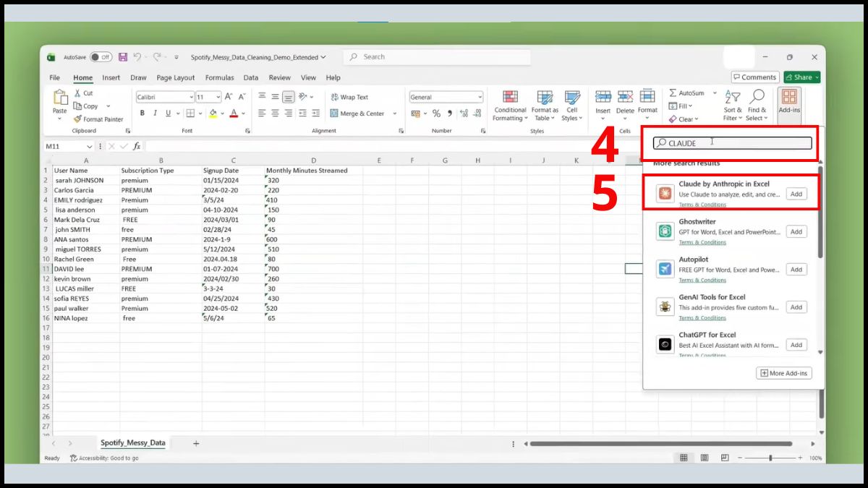Viewport: 868px width, 488px height.
Task: Toggle the AutoSave switch
Action: (101, 57)
